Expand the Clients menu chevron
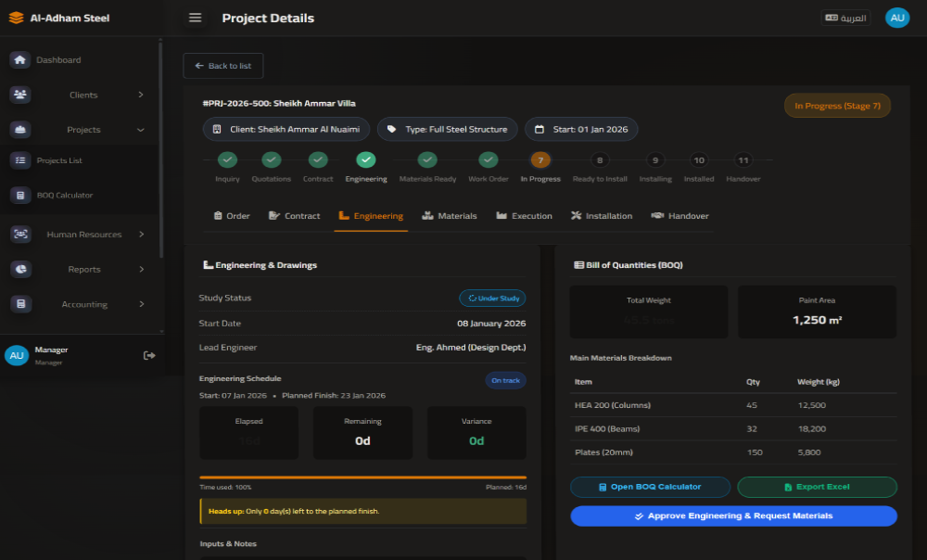The width and height of the screenshot is (927, 560). point(141,95)
